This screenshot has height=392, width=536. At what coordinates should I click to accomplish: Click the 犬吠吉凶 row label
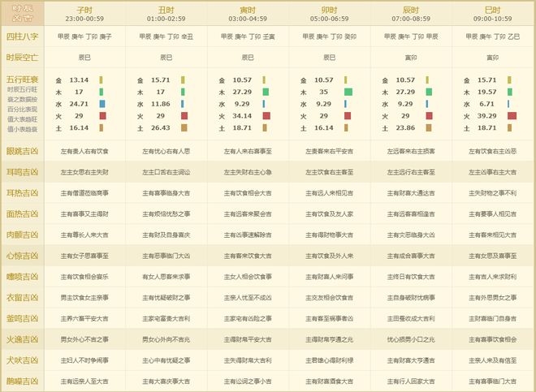22,360
